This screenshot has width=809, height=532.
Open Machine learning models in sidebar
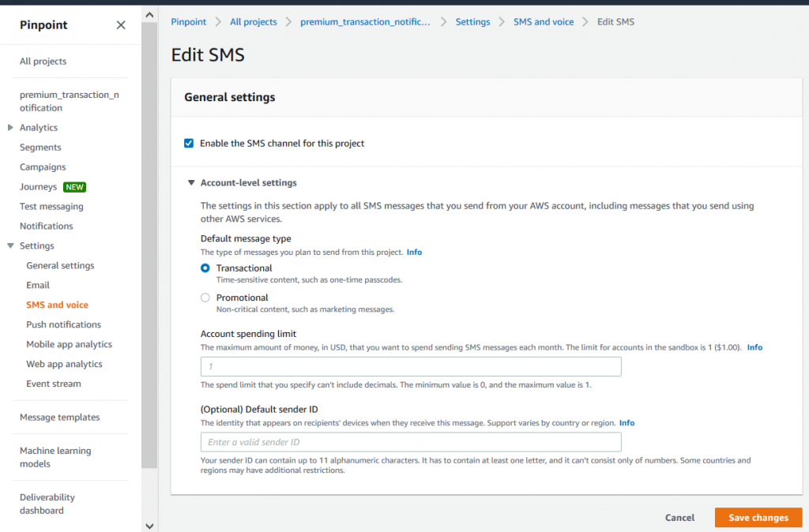55,457
